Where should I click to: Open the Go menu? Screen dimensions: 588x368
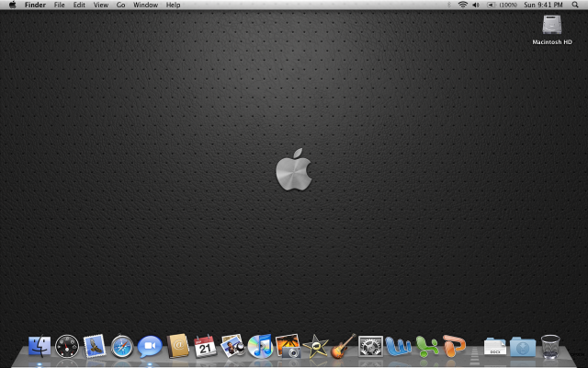coord(120,5)
